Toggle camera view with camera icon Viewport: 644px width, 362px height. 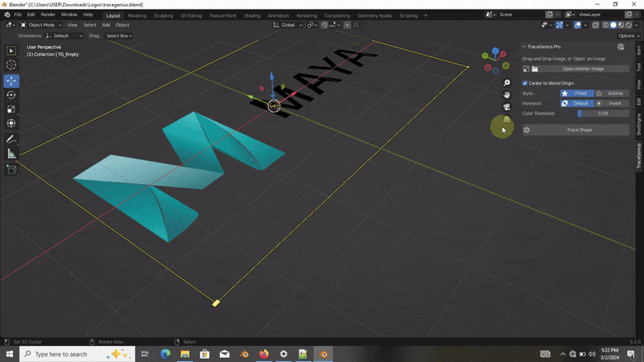(506, 107)
